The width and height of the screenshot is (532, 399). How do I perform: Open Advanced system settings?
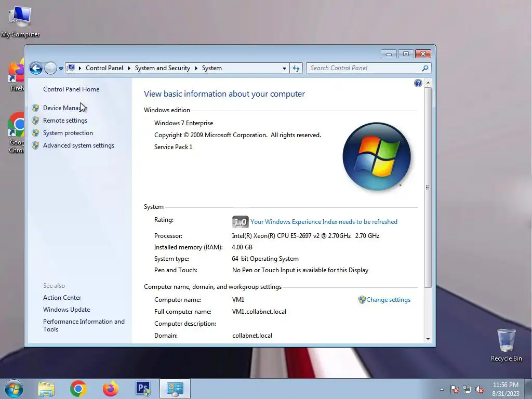(x=79, y=145)
